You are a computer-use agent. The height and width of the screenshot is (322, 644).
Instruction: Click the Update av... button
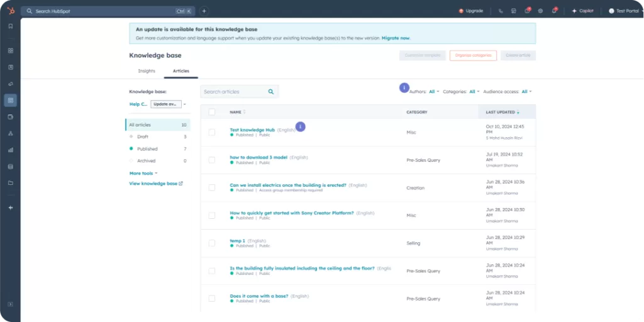(x=166, y=104)
